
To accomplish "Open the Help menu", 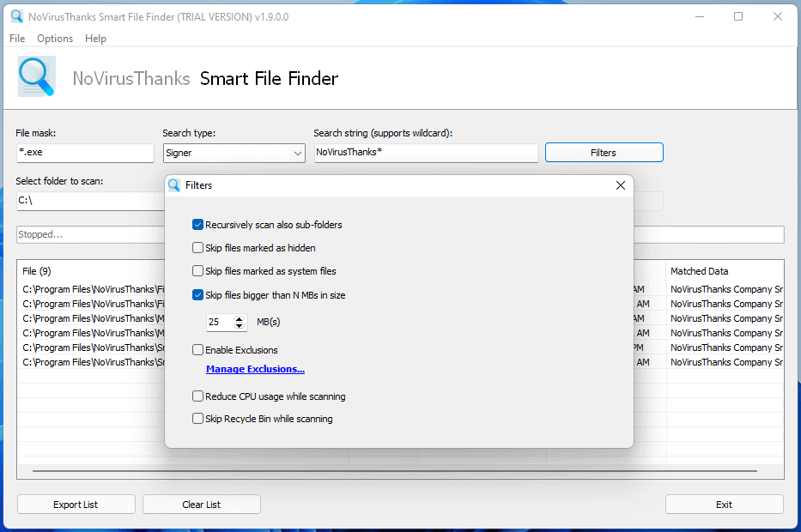I will [95, 38].
